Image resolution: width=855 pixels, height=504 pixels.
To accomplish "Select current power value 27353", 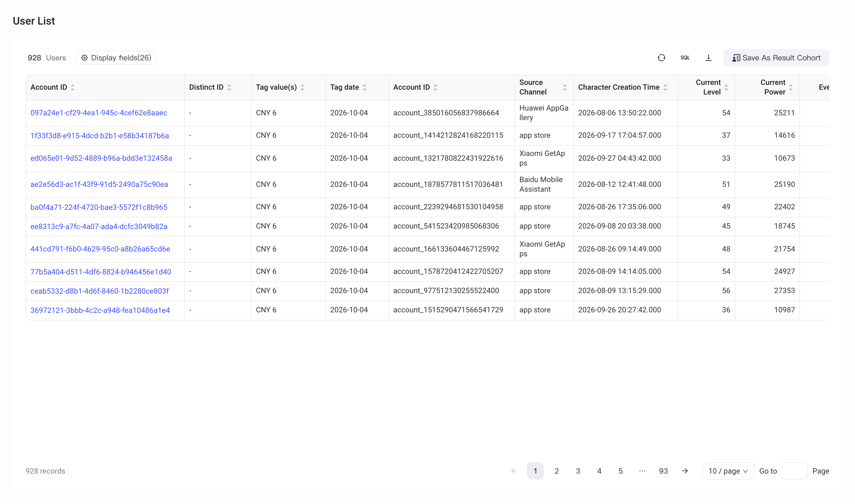I will (784, 291).
